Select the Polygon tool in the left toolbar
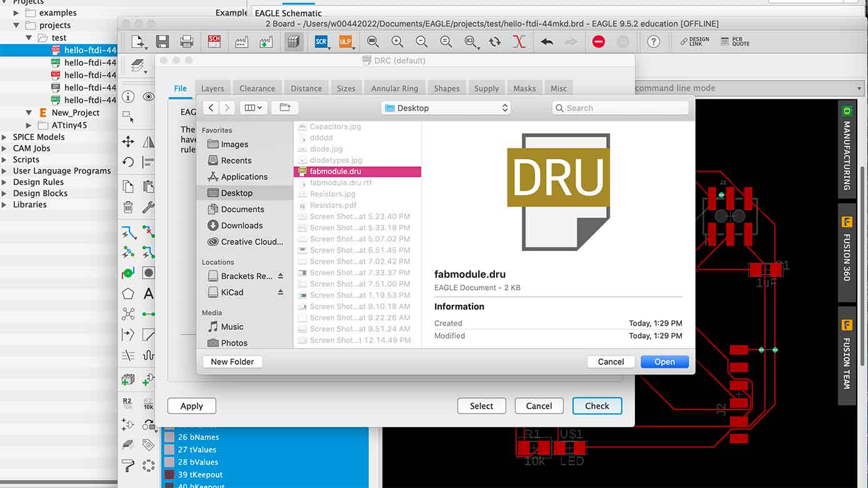The width and height of the screenshot is (868, 488). pyautogui.click(x=128, y=293)
